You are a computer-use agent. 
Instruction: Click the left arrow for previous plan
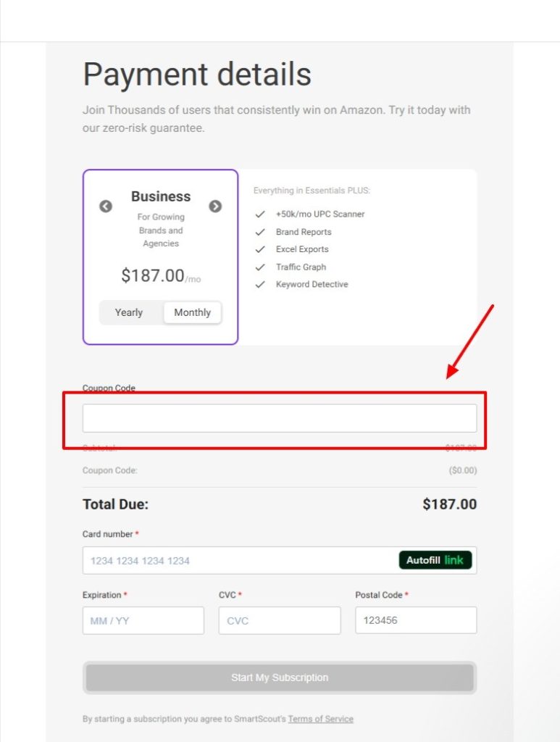point(106,207)
